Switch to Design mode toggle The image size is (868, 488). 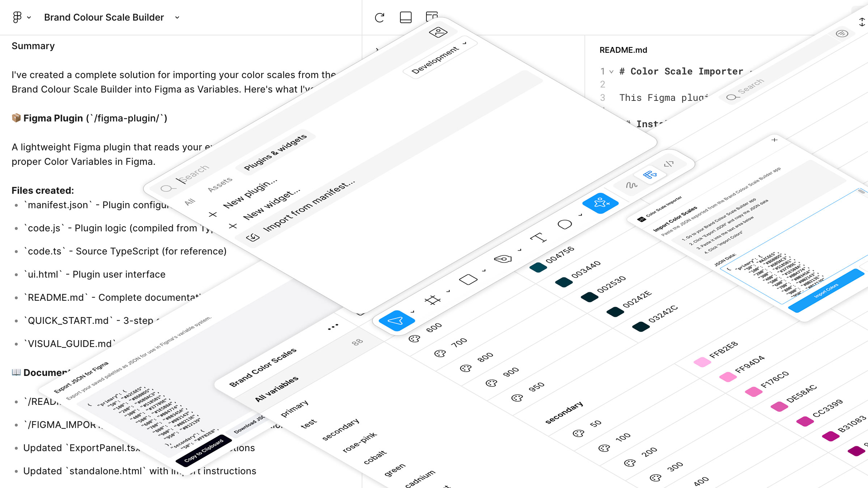tap(650, 175)
